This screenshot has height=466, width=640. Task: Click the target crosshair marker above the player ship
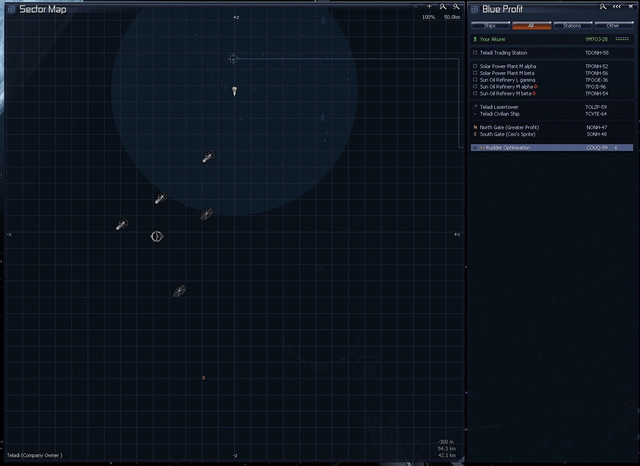tap(233, 59)
